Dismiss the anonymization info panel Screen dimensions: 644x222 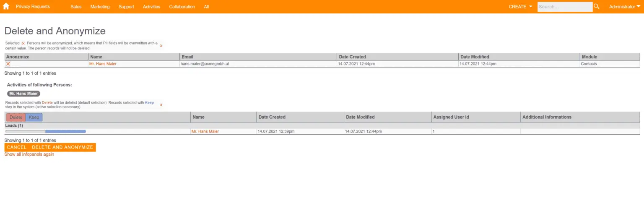tap(161, 45)
